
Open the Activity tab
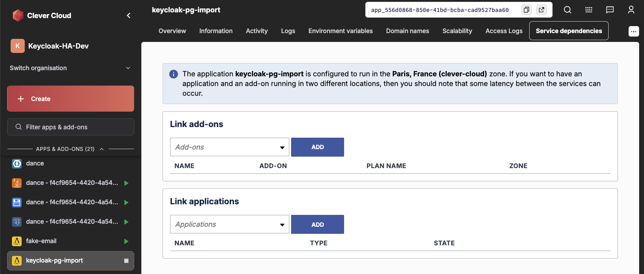[x=257, y=31]
